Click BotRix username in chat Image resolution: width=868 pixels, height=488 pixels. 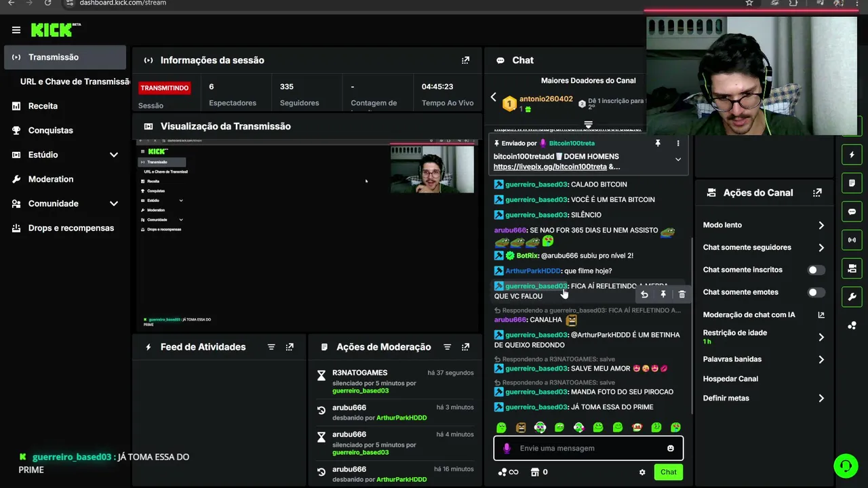[528, 256]
